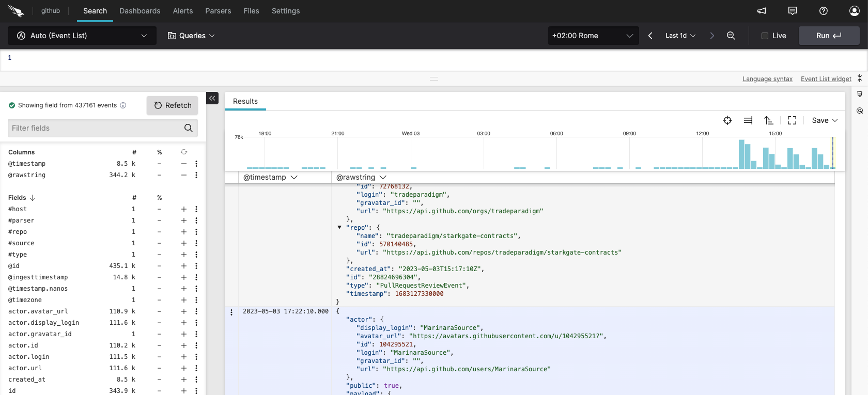Open the Parsers tab

pyautogui.click(x=218, y=11)
